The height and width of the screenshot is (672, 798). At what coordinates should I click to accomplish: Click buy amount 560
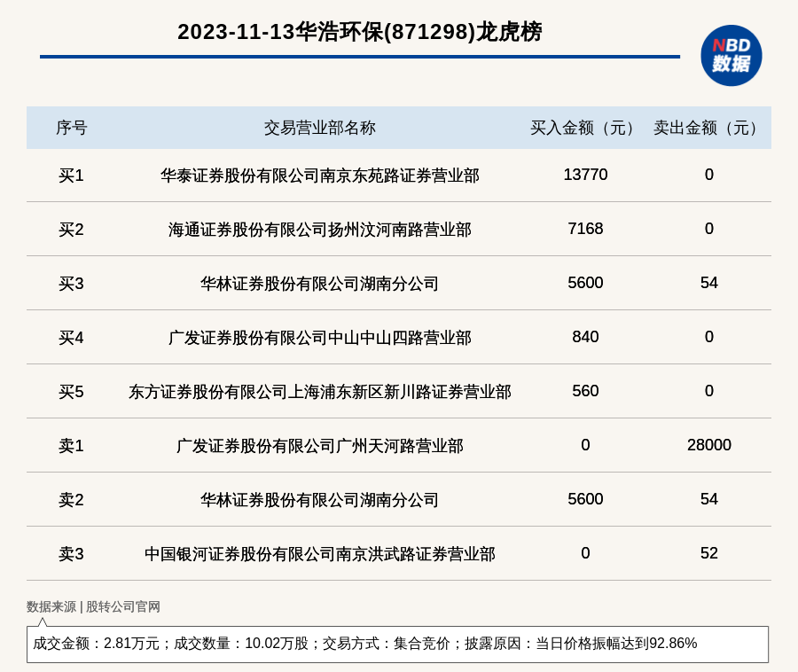point(585,391)
